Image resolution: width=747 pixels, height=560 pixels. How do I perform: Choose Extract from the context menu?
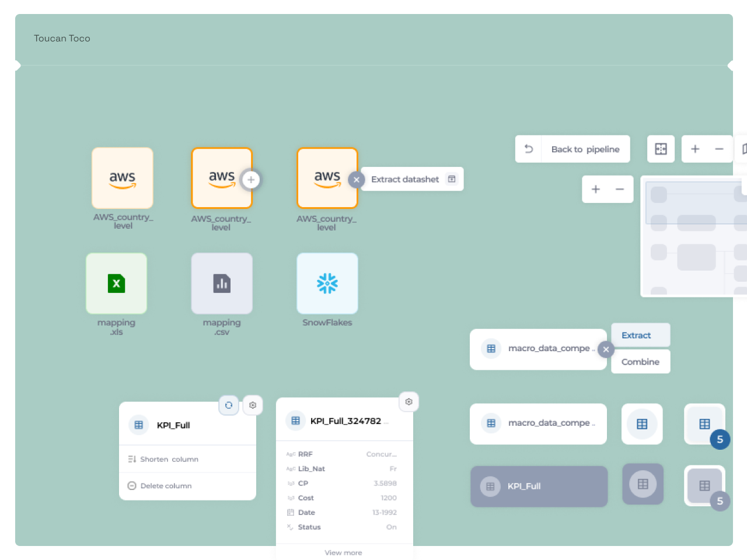[640, 335]
